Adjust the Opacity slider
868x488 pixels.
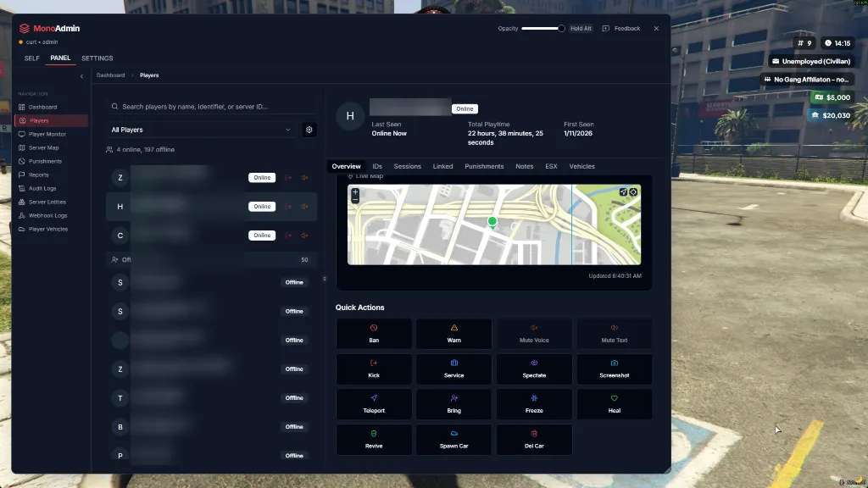coord(542,28)
